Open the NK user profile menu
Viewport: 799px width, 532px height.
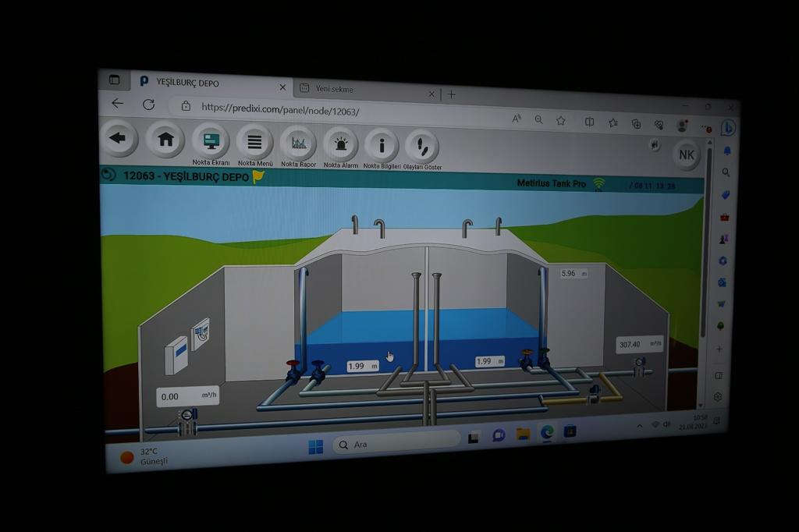(686, 154)
